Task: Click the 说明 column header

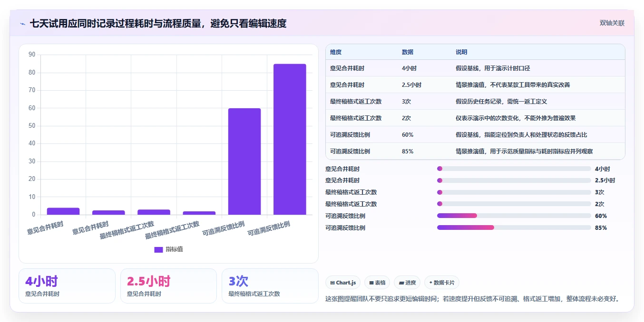Action: point(461,52)
